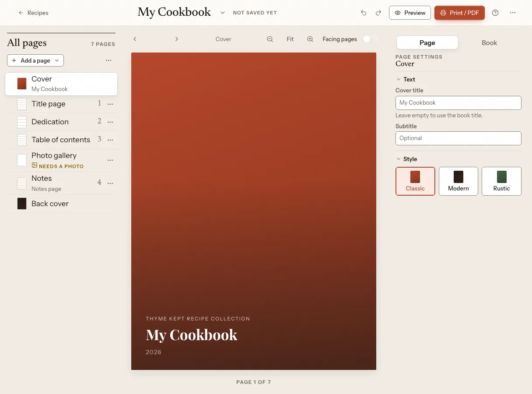
Task: Click the Page 1 of 7 label
Action: (253, 382)
